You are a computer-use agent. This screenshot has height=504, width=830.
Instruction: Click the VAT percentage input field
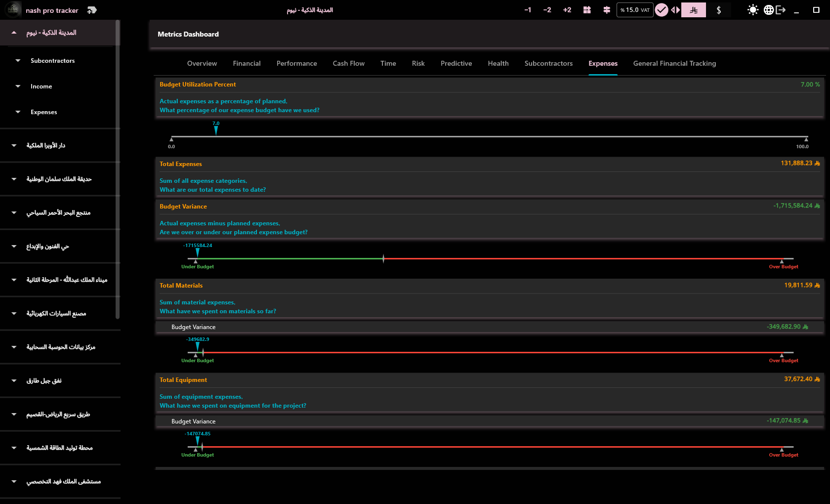[635, 10]
